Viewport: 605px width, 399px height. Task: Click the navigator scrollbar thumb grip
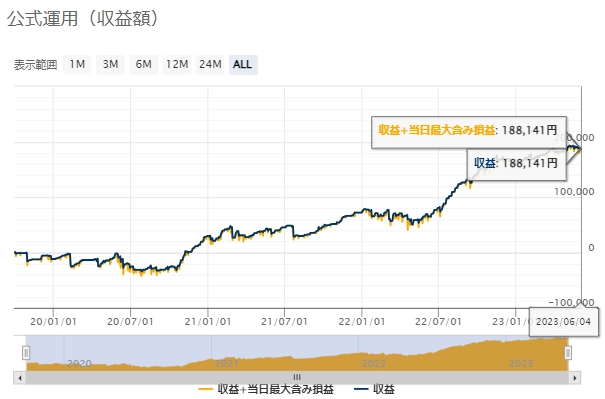tap(297, 377)
